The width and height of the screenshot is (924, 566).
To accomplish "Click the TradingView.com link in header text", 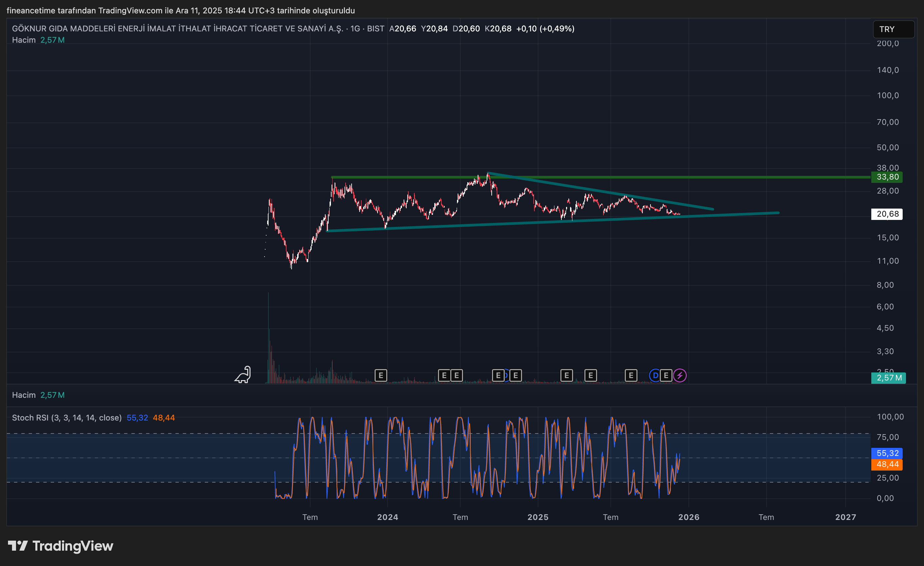I will click(x=130, y=10).
